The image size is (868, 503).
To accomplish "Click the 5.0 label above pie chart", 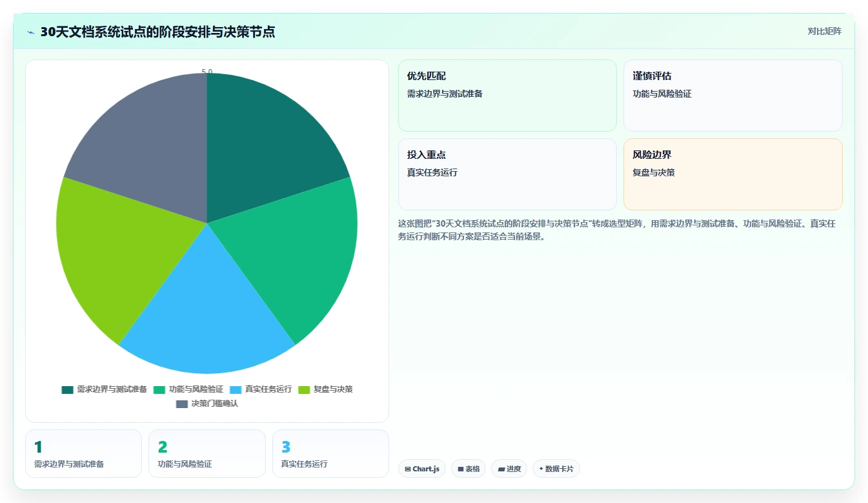I will tap(207, 72).
